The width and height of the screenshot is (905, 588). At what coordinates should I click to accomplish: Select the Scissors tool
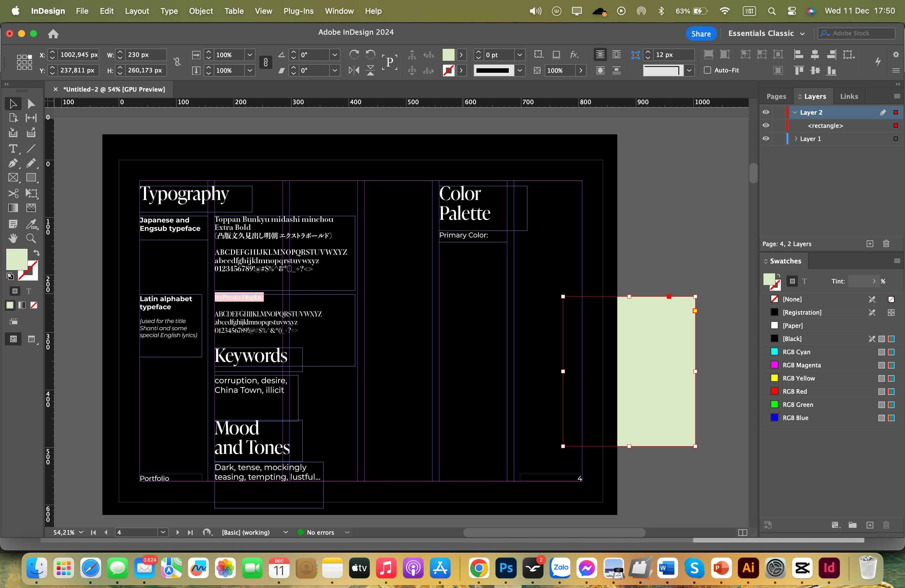(x=13, y=193)
